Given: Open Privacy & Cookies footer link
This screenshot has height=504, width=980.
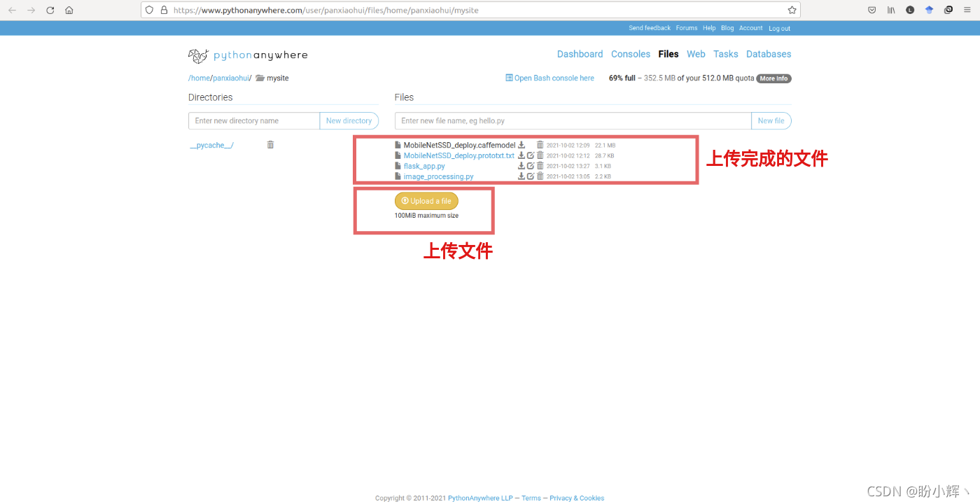Looking at the screenshot, I should 577,498.
